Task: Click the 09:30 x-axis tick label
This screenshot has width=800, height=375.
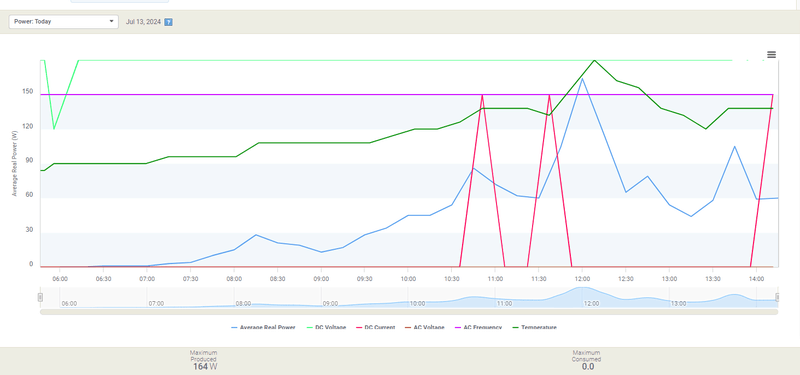Action: (364, 279)
